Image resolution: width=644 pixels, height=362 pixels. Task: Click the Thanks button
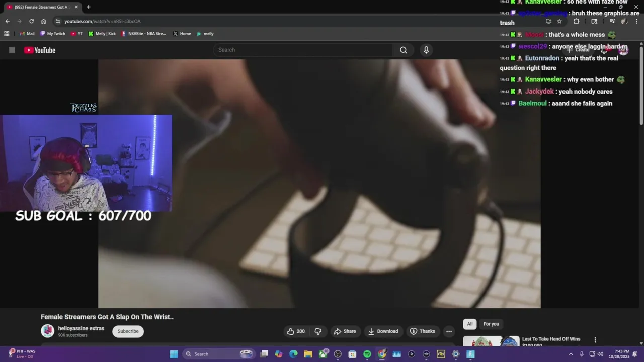(422, 331)
